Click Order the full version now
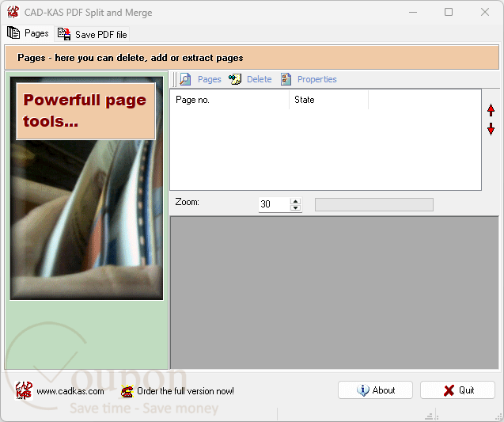Image resolution: width=504 pixels, height=422 pixels. pos(185,391)
